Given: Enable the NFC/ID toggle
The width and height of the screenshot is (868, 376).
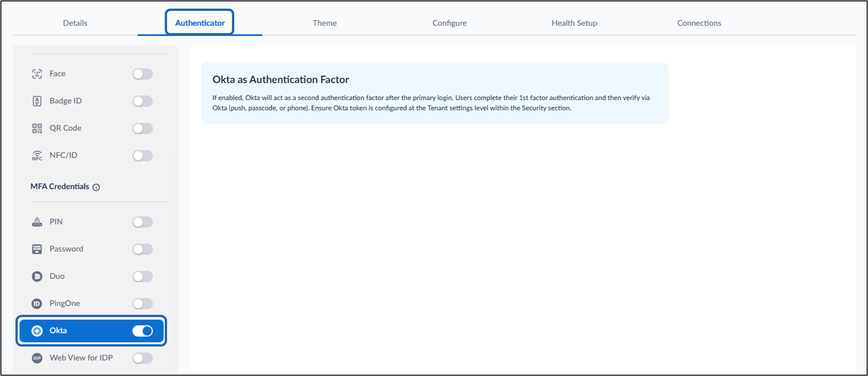Looking at the screenshot, I should click(x=143, y=156).
